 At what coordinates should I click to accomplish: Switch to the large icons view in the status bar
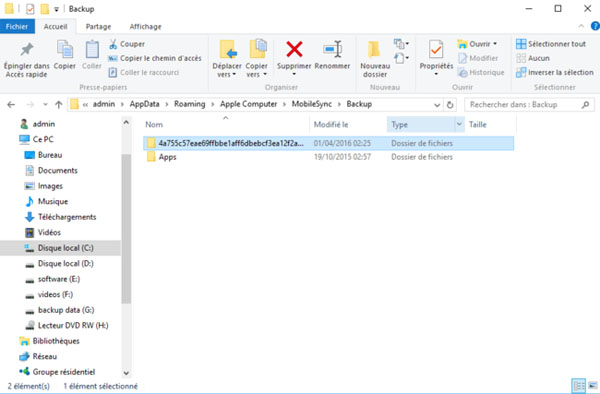[x=593, y=385]
